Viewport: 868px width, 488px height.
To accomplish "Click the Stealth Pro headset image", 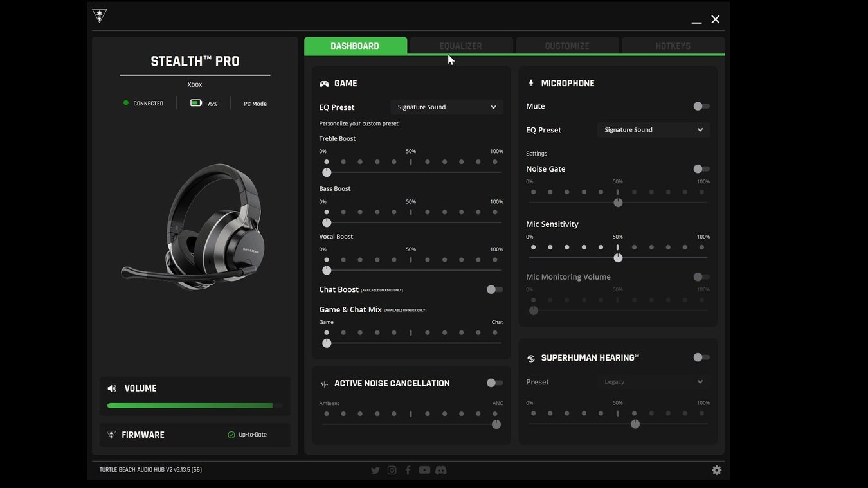I will click(194, 226).
